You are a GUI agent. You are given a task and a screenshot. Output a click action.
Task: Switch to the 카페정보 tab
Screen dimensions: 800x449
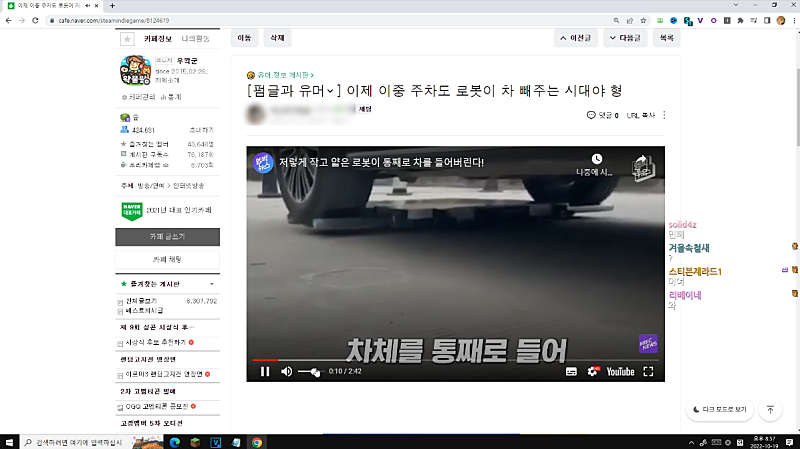click(x=158, y=39)
